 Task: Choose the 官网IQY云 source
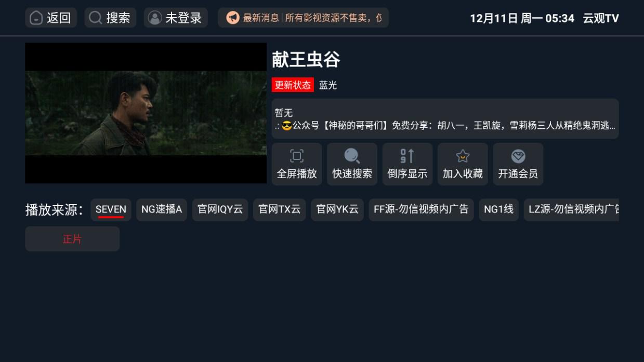click(220, 210)
